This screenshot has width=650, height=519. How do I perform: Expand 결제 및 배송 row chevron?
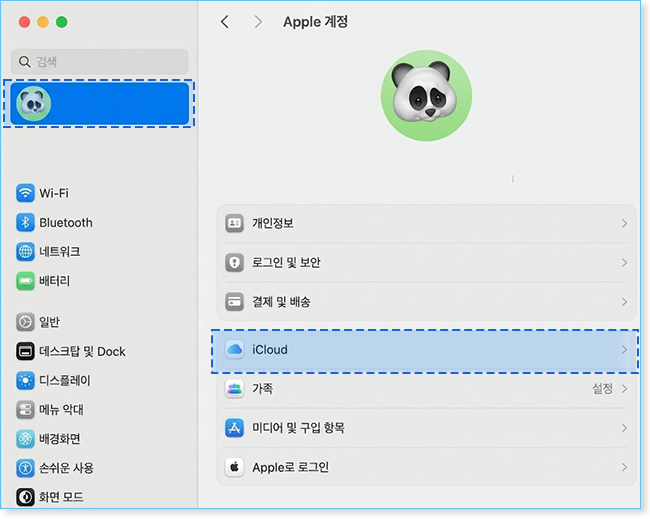(624, 302)
